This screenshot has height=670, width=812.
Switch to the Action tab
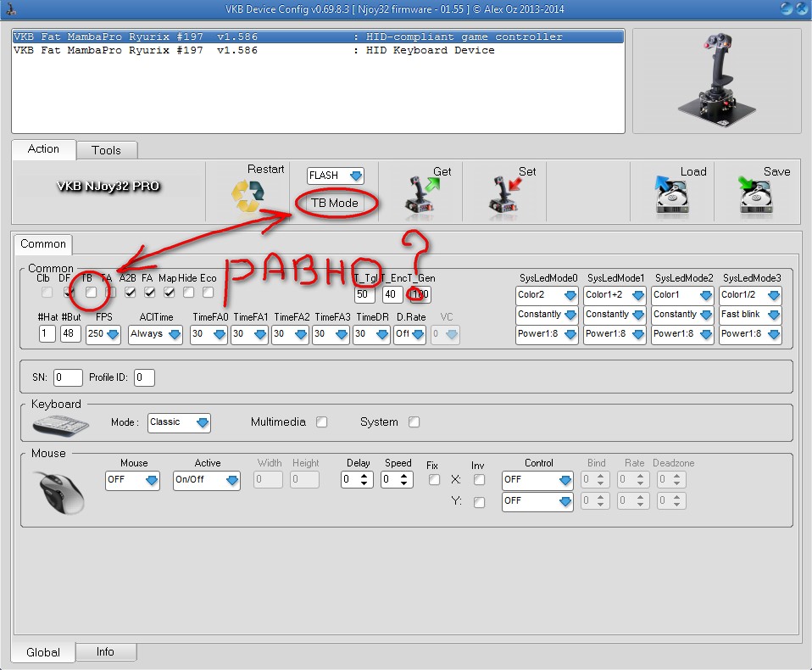[x=43, y=149]
